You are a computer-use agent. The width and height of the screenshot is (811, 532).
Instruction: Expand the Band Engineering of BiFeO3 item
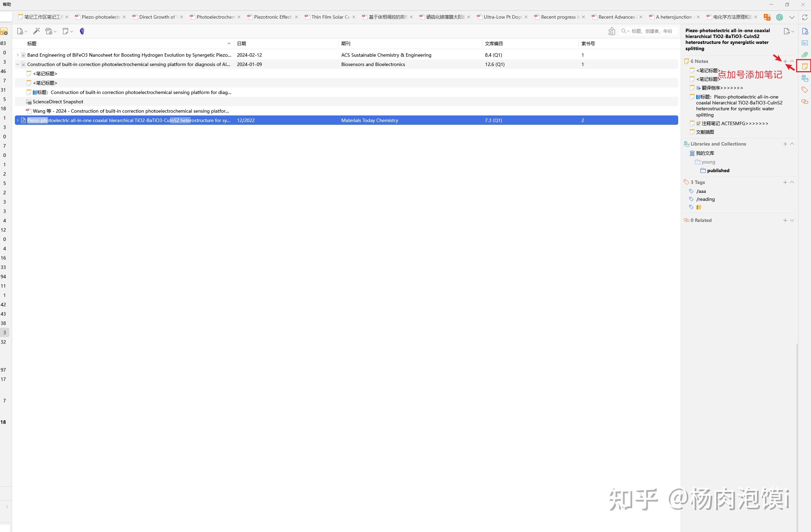pyautogui.click(x=18, y=55)
